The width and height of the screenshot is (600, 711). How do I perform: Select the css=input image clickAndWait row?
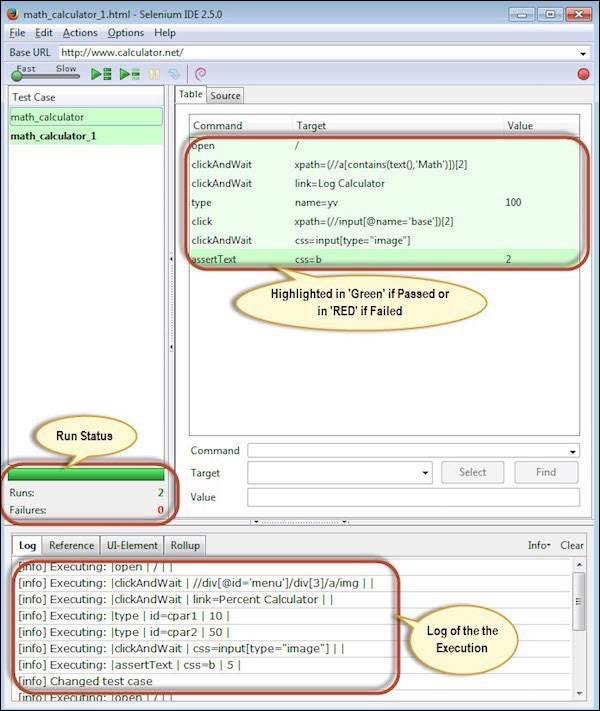click(385, 240)
